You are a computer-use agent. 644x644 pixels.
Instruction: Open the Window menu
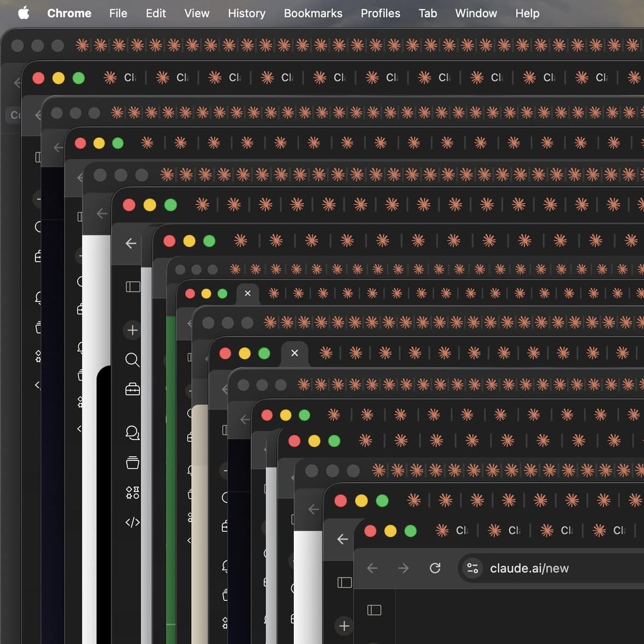[476, 13]
